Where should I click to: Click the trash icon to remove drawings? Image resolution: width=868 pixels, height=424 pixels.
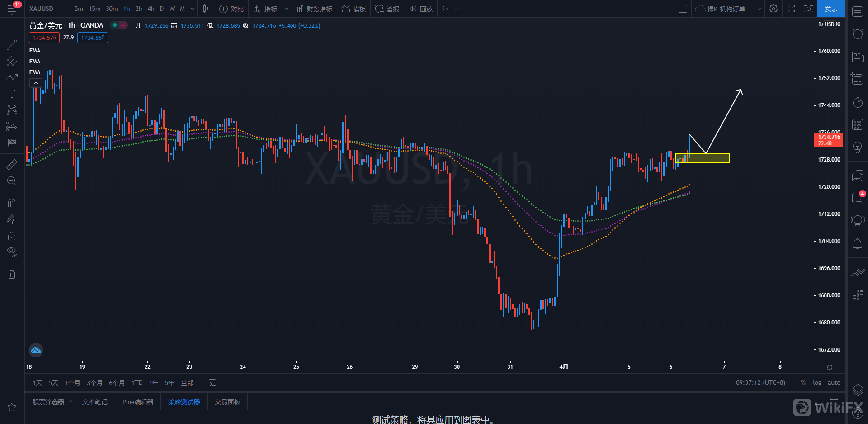[x=12, y=274]
